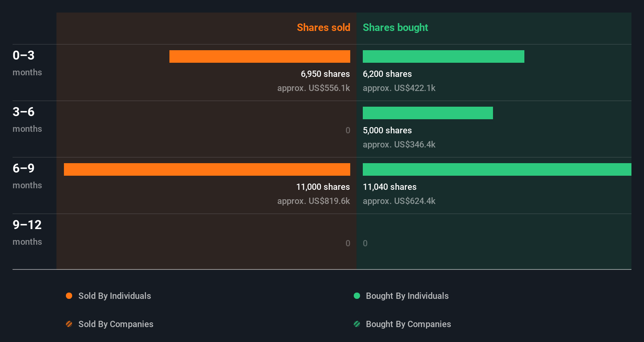Click the orange sold bar for 0–3 months
The image size is (644, 342).
[x=260, y=56]
